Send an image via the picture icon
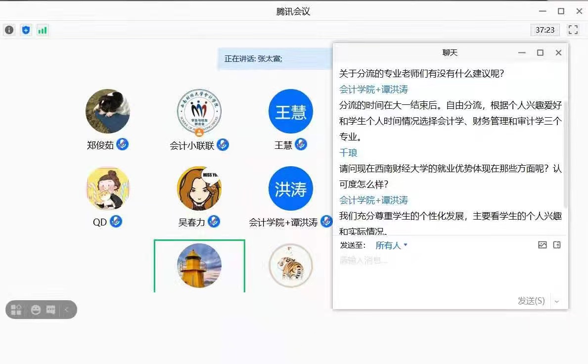 coord(543,245)
